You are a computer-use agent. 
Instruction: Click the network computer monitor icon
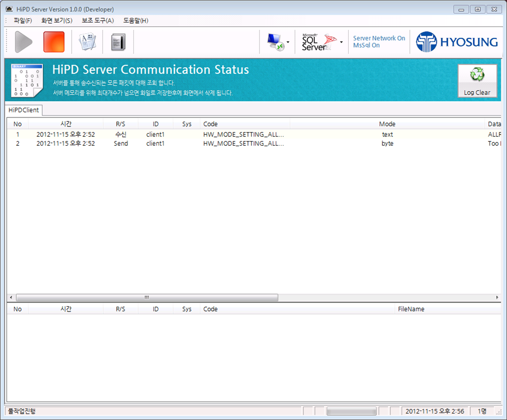[275, 42]
